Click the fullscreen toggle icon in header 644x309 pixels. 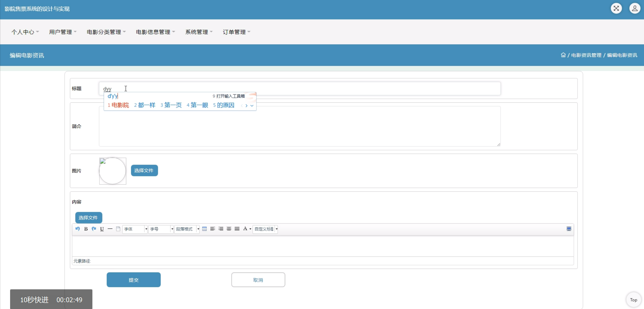pyautogui.click(x=616, y=8)
